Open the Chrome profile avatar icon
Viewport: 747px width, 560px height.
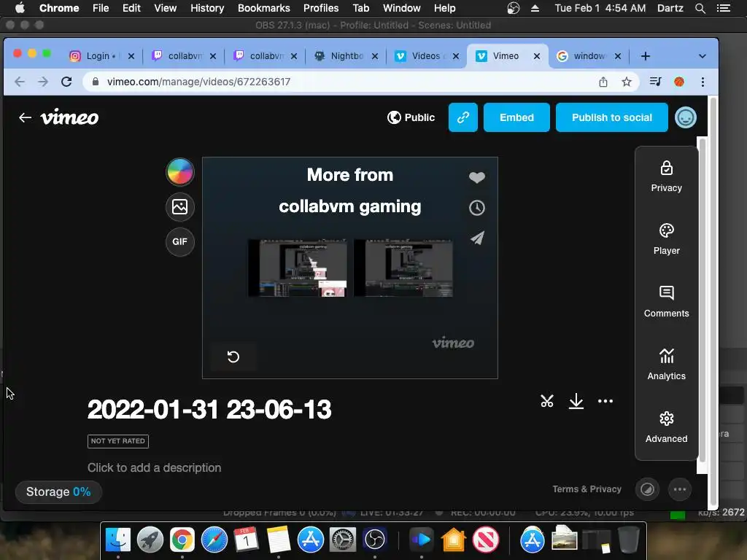(x=679, y=82)
